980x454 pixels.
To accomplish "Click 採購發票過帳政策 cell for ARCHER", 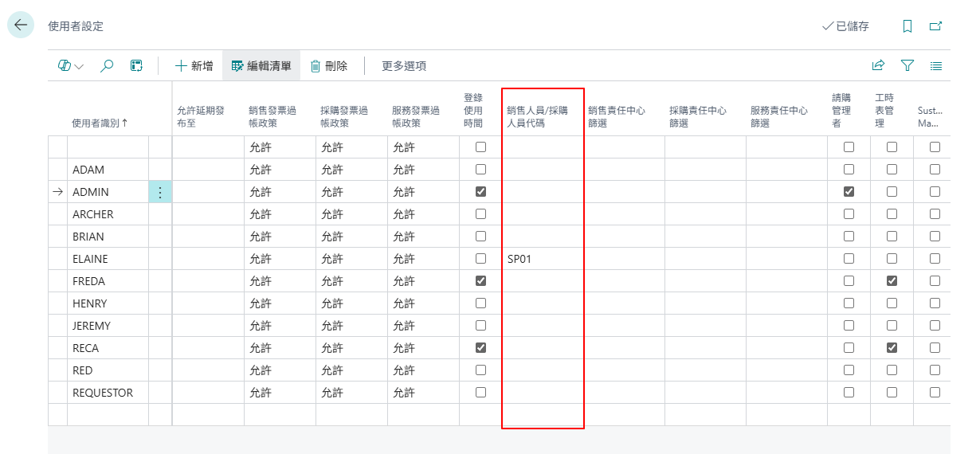I will coord(351,214).
